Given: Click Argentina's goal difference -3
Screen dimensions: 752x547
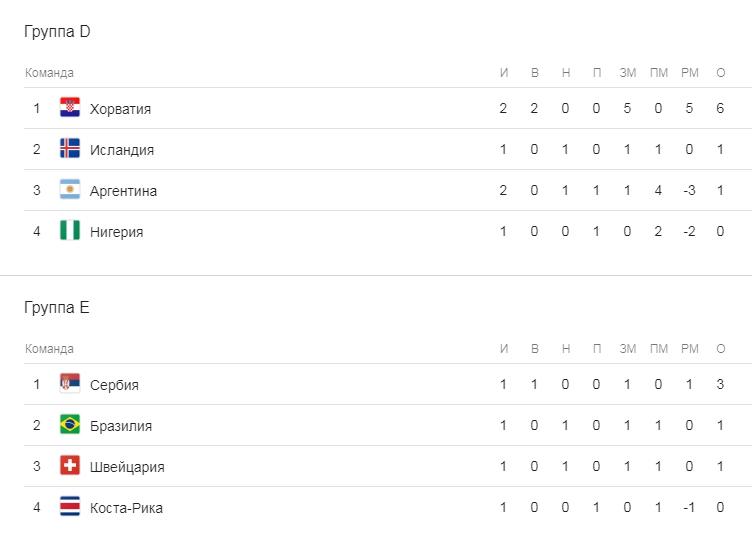Looking at the screenshot, I should coord(689,191).
